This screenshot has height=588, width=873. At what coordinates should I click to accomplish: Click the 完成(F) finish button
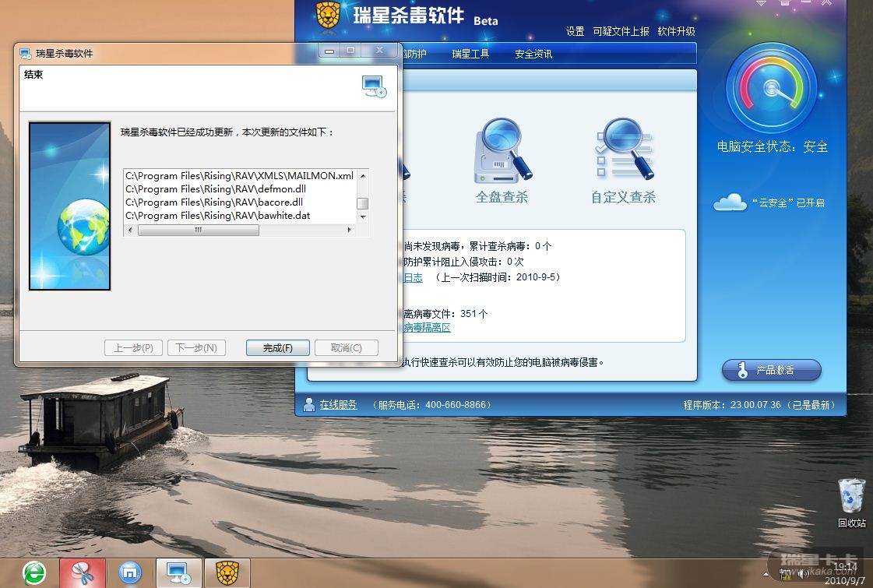pyautogui.click(x=277, y=347)
